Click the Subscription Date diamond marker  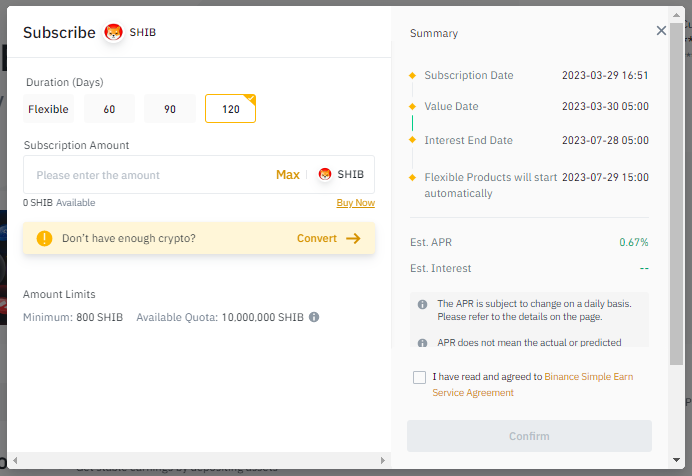(x=412, y=75)
